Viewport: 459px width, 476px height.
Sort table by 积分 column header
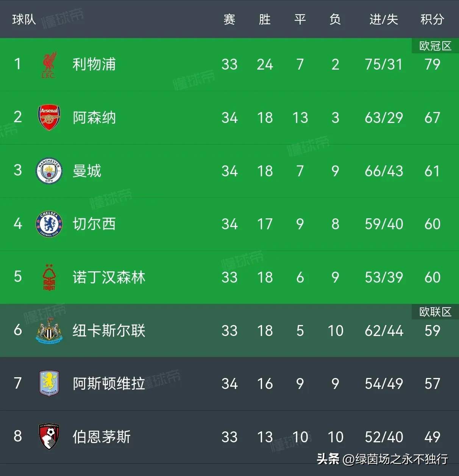pos(432,19)
